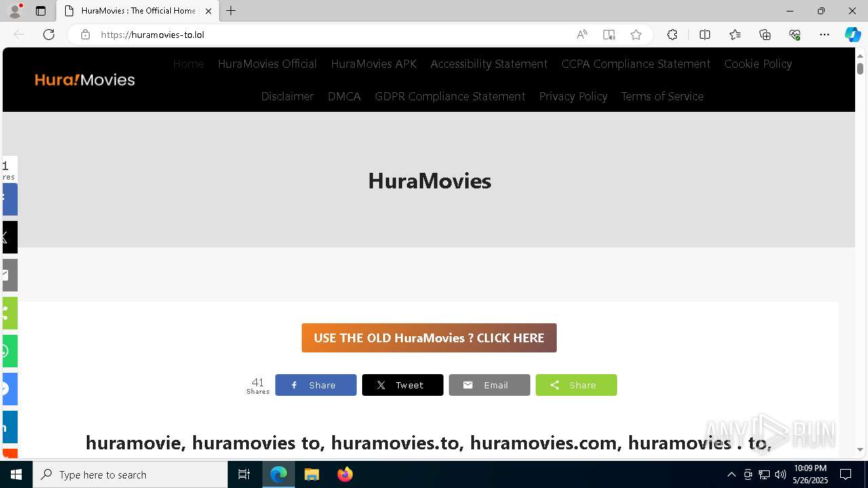Screen dimensions: 868x488
Task: Click floating sidebar LinkedIn icon
Action: pyautogui.click(x=9, y=427)
